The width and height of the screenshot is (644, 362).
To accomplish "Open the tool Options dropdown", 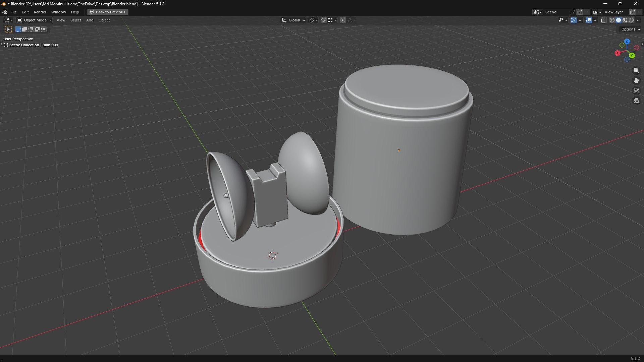I will tap(630, 29).
